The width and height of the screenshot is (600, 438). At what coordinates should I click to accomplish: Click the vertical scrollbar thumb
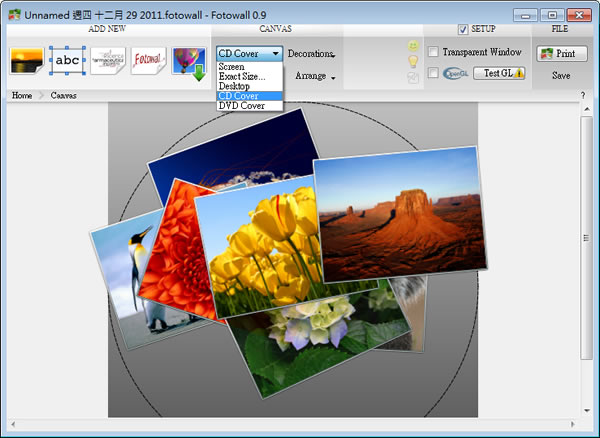587,238
